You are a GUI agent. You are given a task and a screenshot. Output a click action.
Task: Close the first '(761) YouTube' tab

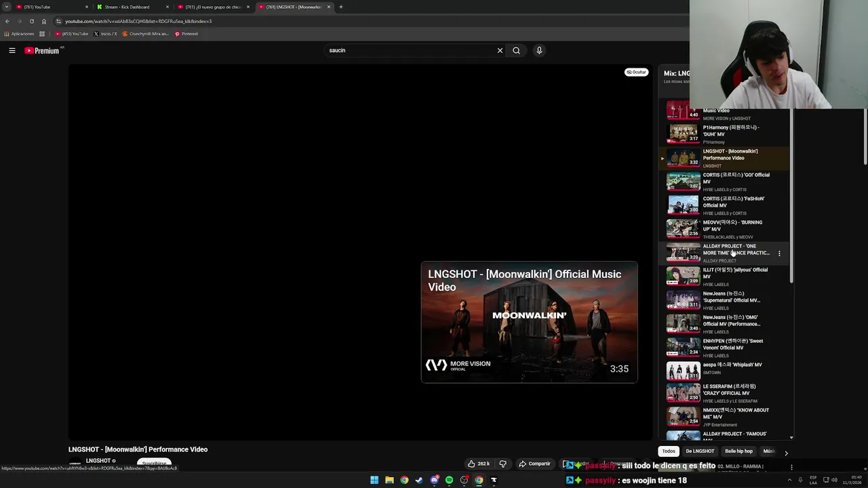tap(86, 7)
